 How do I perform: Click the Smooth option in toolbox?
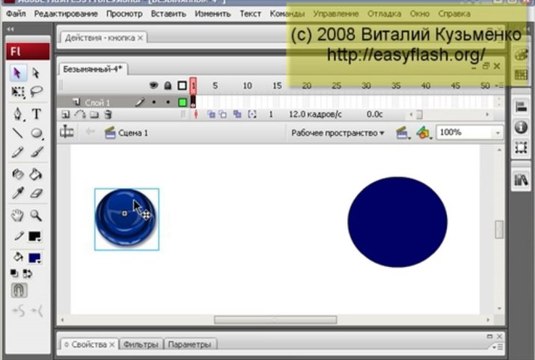18,311
